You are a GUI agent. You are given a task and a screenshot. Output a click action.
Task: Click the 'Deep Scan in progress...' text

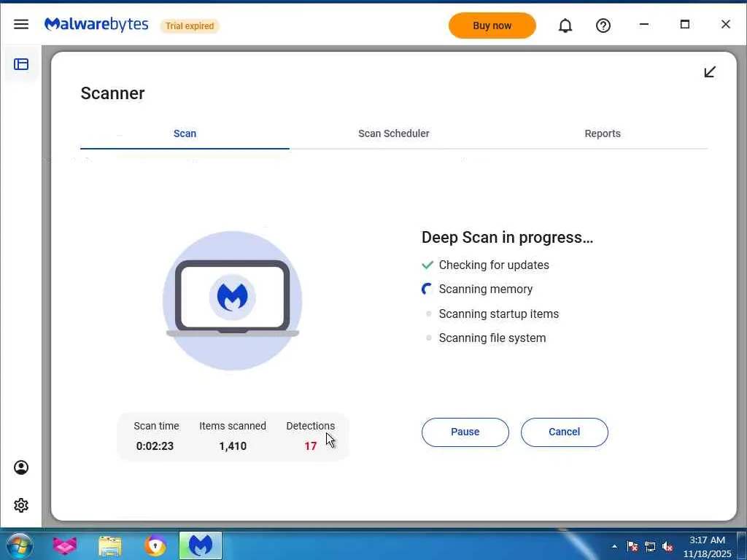pyautogui.click(x=508, y=237)
